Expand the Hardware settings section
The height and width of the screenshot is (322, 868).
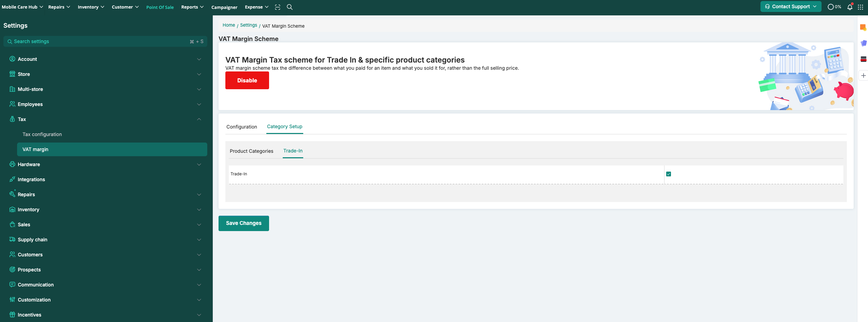click(x=199, y=164)
